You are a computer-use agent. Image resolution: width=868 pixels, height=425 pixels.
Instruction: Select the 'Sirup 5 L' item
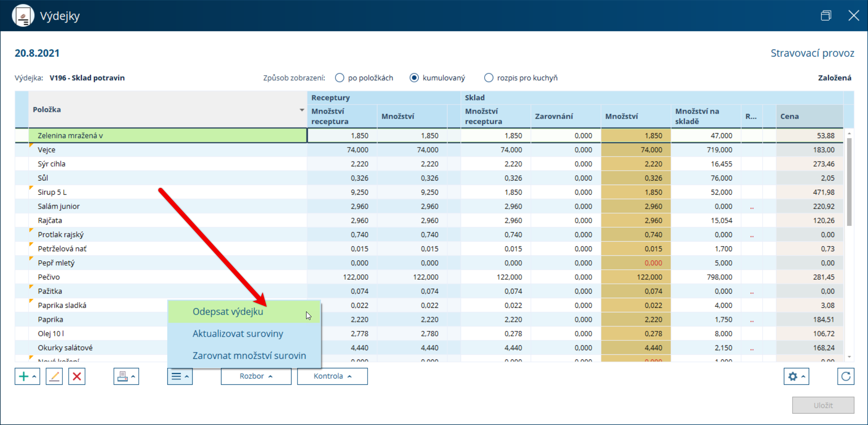pos(168,192)
